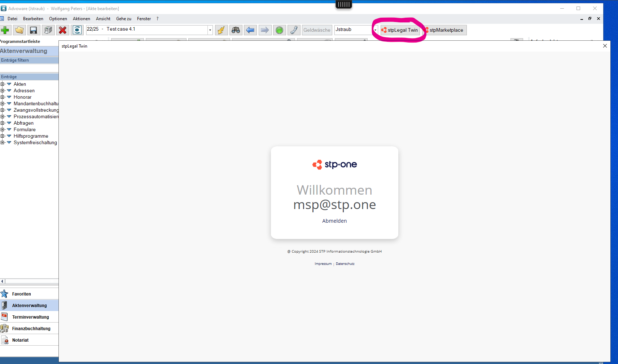Go forward with the right arrow icon
Image resolution: width=618 pixels, height=364 pixels.
[265, 30]
